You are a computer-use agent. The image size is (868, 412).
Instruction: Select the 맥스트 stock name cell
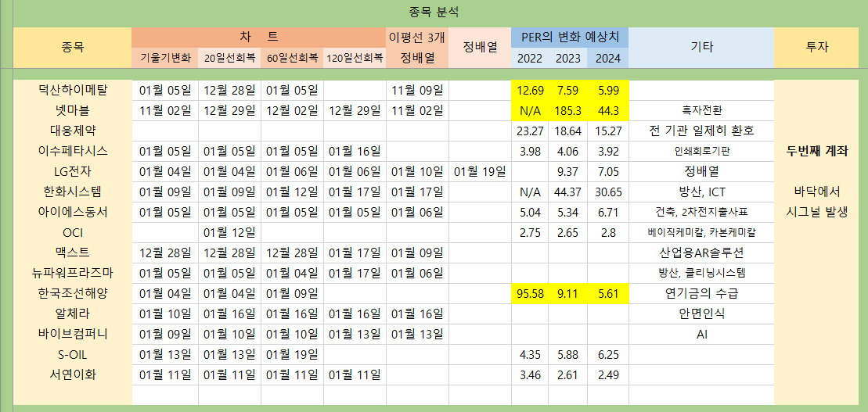click(73, 253)
